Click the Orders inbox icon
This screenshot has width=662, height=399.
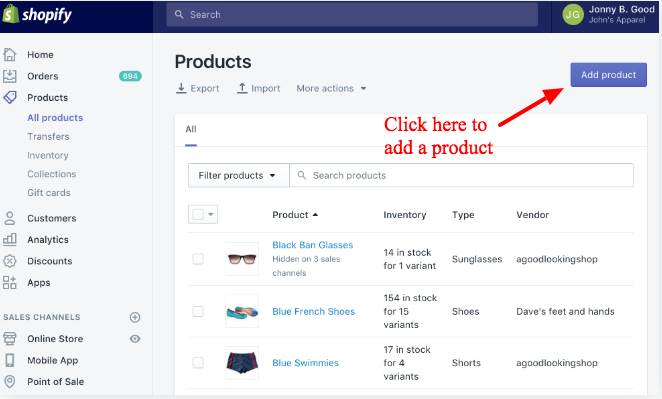coord(10,76)
